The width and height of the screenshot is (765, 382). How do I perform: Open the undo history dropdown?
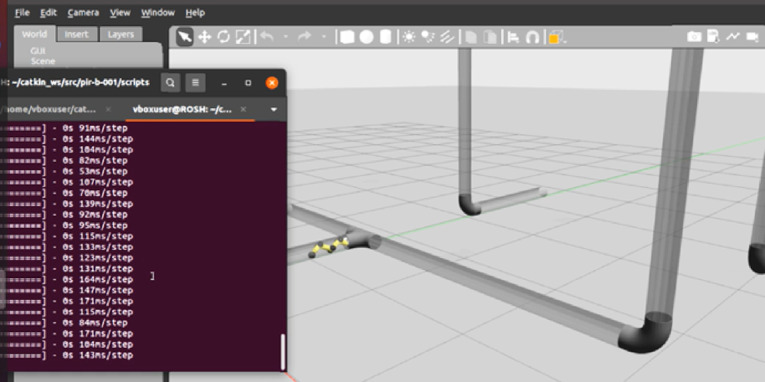[285, 37]
